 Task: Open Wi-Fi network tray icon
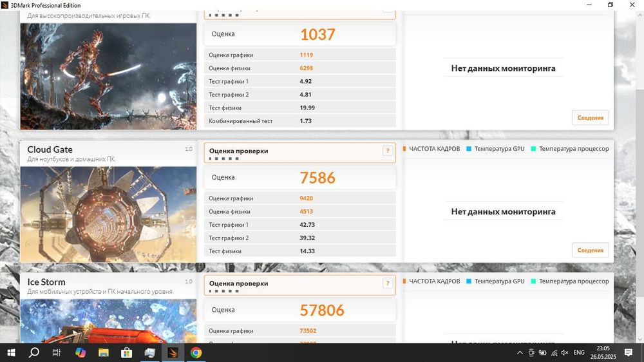[554, 352]
